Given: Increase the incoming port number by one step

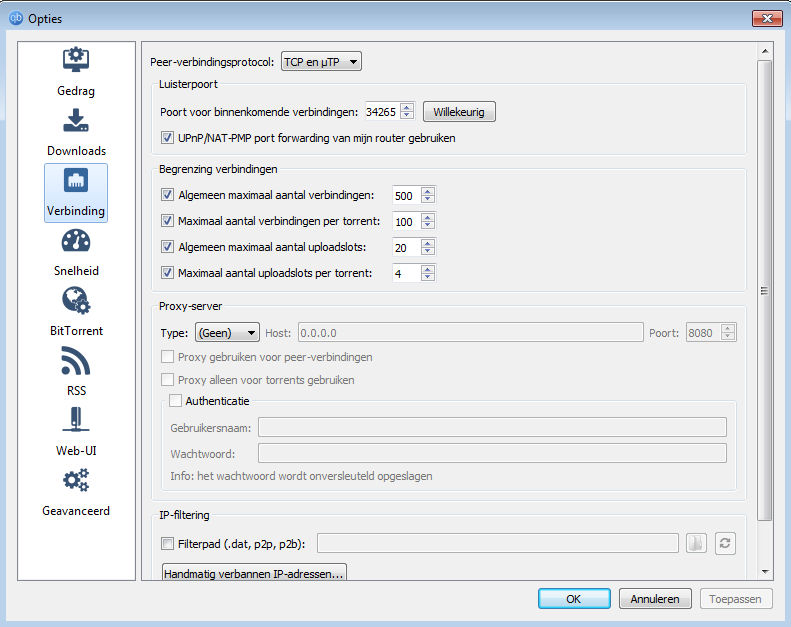Looking at the screenshot, I should (407, 107).
